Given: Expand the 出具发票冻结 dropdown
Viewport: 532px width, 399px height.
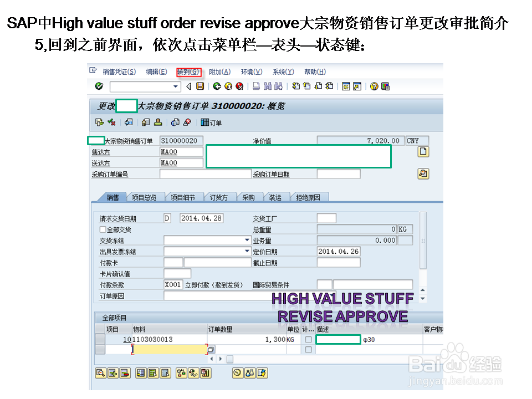Looking at the screenshot, I should click(x=247, y=252).
